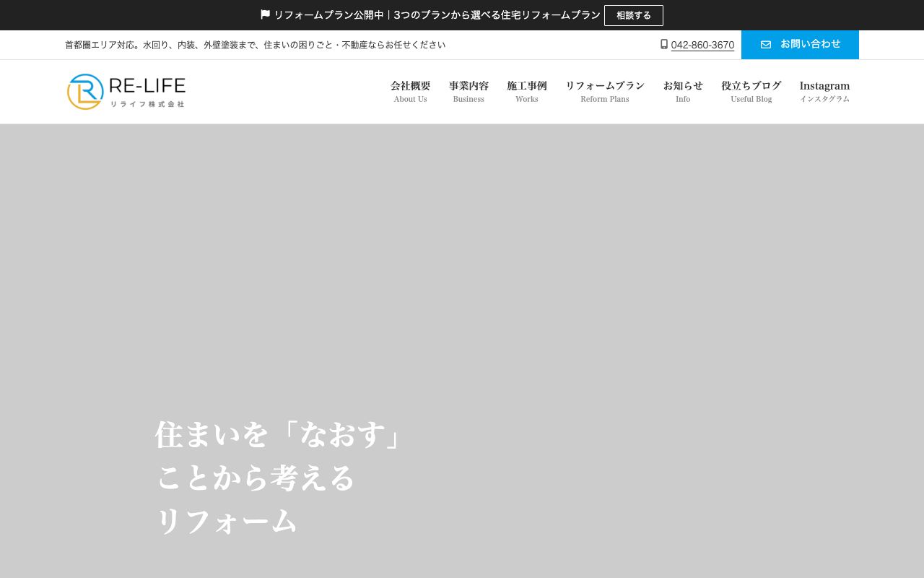The height and width of the screenshot is (578, 924).
Task: Click the phone icon next to the number
Action: click(663, 44)
